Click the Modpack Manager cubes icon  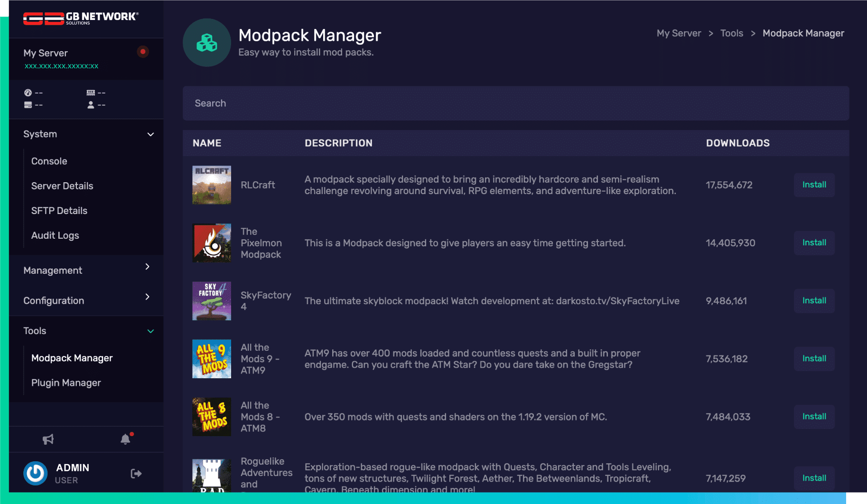pos(207,43)
